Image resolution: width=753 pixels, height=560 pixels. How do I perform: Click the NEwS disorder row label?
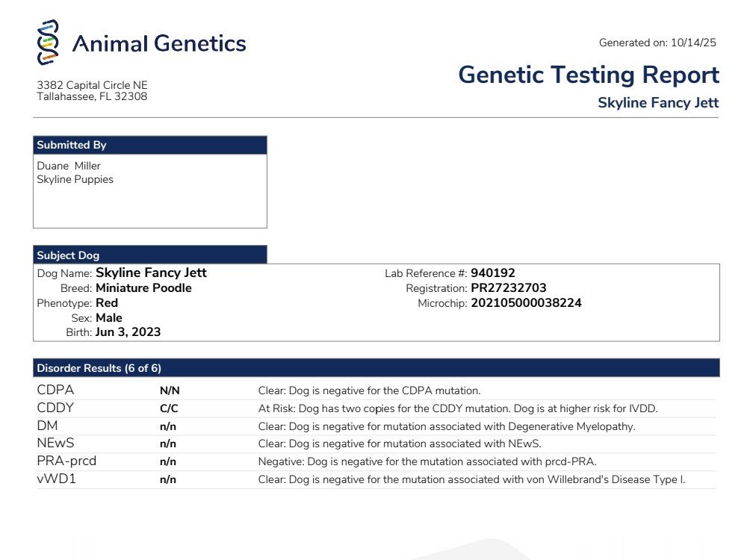pos(55,444)
